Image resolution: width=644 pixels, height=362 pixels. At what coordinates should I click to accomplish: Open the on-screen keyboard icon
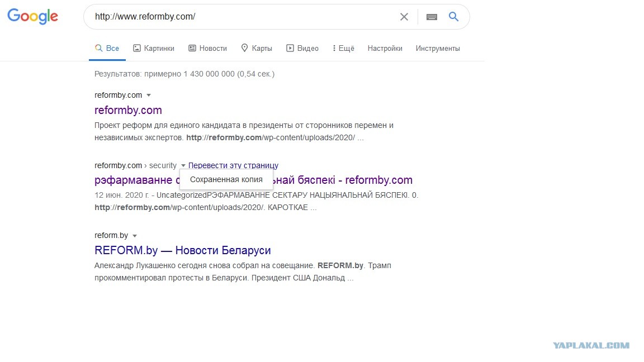[432, 17]
